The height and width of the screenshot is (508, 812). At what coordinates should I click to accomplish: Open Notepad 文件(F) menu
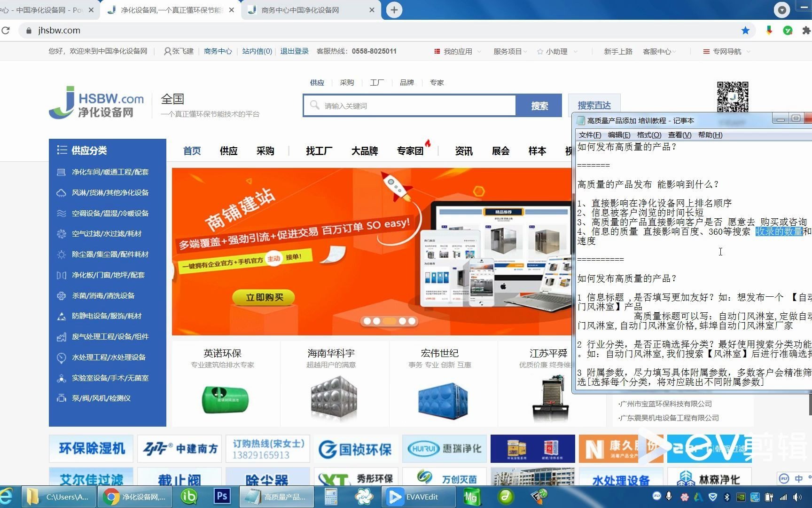point(590,135)
